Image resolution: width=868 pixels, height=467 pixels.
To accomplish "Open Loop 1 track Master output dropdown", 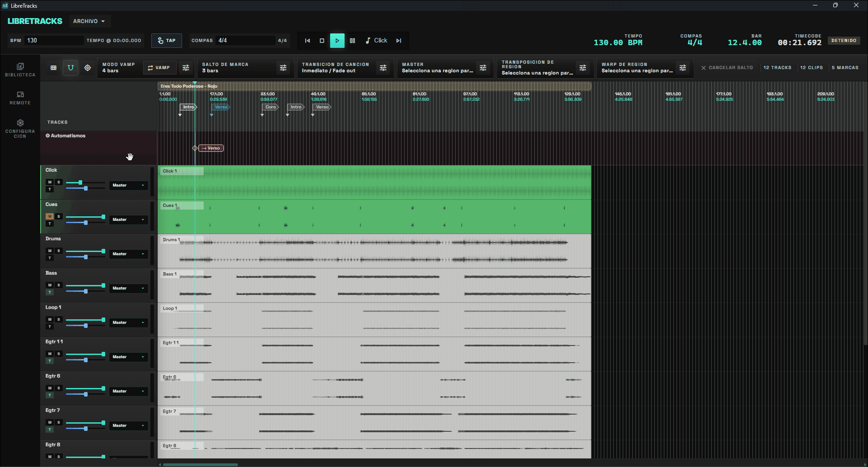I will coord(128,322).
